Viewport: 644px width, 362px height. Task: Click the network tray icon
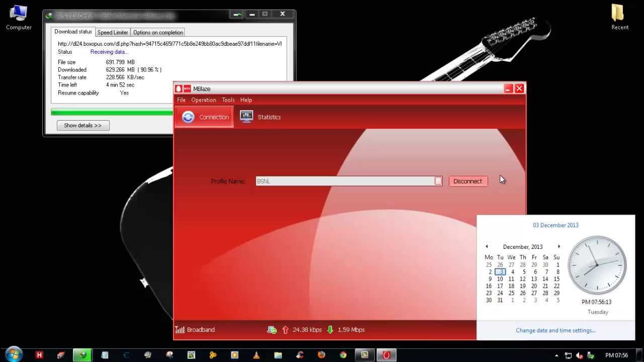click(568, 355)
